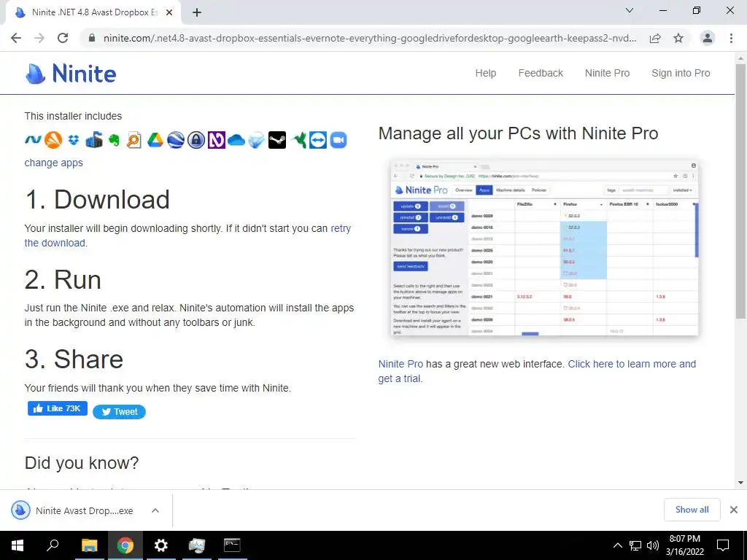This screenshot has height=560, width=747.
Task: Click the Tweet button
Action: pyautogui.click(x=119, y=412)
